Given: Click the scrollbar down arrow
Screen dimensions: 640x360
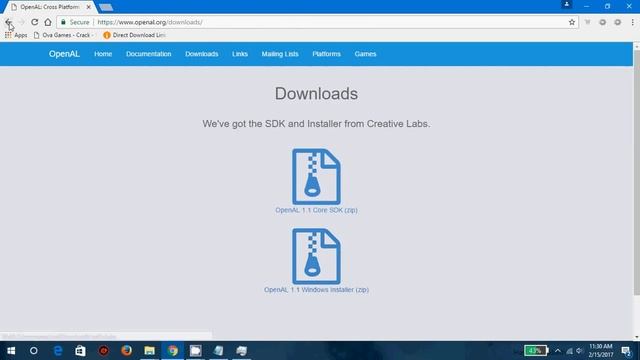Looking at the screenshot, I should coord(636,337).
